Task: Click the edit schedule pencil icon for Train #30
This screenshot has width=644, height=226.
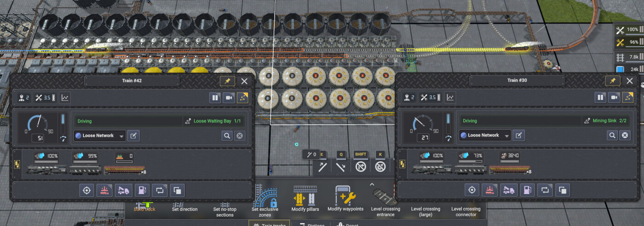Action: pos(518,135)
